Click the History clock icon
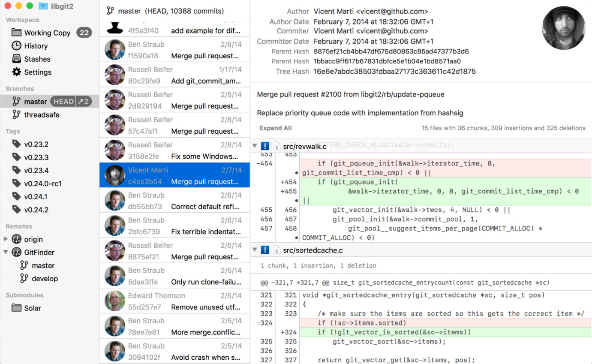 click(16, 45)
